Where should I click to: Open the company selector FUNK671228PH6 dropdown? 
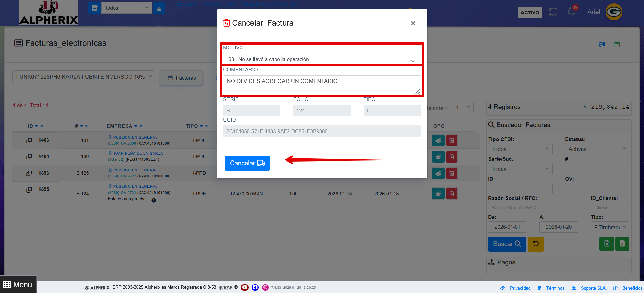(83, 77)
